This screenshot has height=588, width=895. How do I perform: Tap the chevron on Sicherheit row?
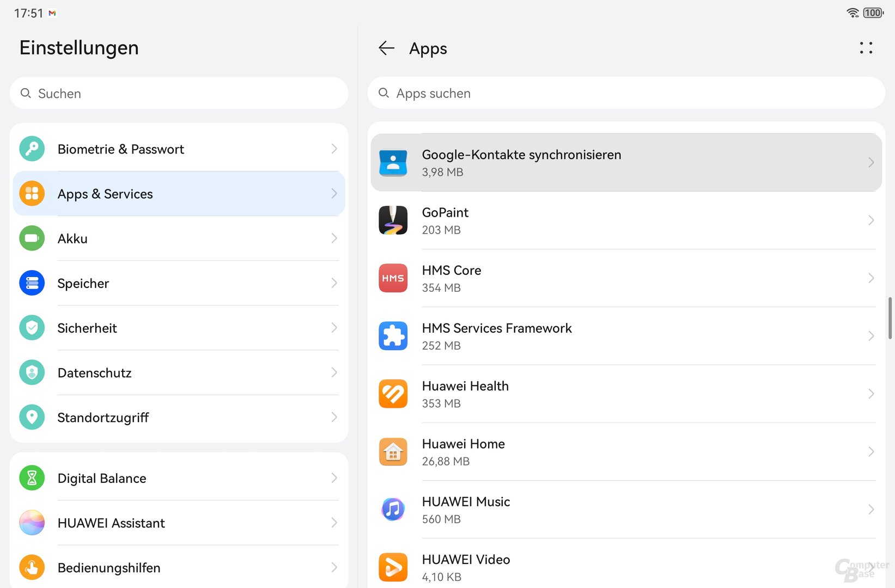pyautogui.click(x=334, y=327)
